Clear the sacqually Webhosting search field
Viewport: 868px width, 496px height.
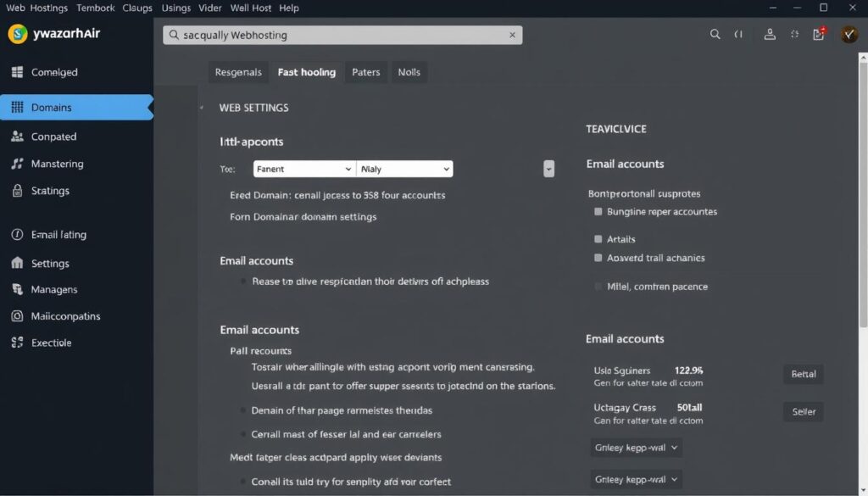click(x=512, y=34)
